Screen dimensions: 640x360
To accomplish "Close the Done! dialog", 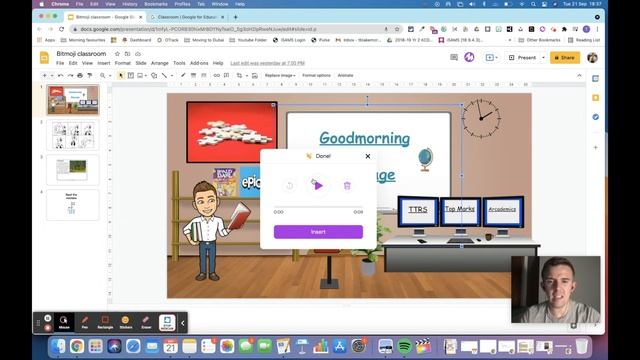I will point(368,156).
